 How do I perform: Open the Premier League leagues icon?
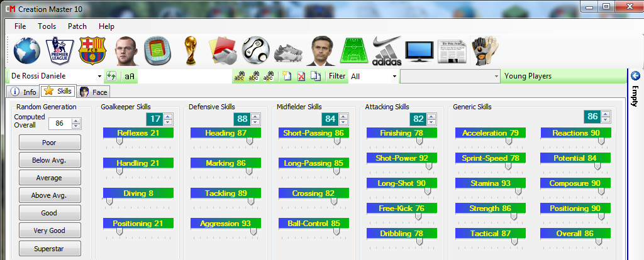[60, 50]
